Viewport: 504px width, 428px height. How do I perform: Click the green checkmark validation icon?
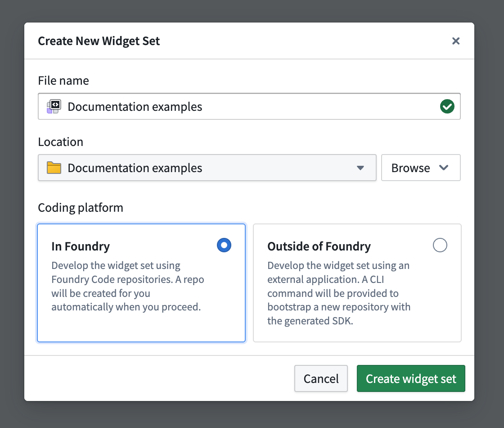click(447, 106)
